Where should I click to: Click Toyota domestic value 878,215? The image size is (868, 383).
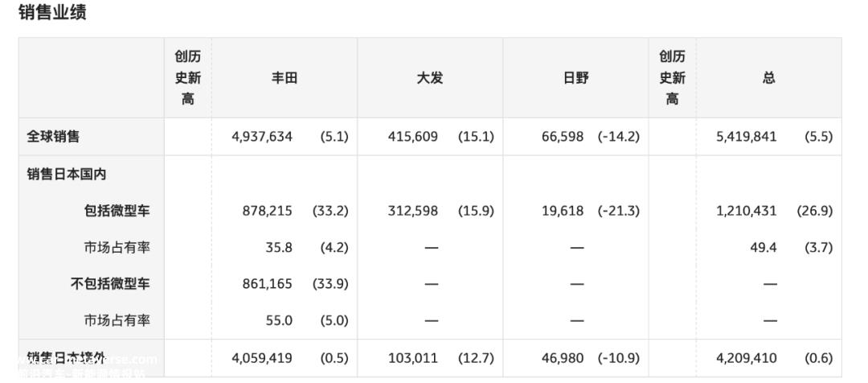(x=268, y=211)
